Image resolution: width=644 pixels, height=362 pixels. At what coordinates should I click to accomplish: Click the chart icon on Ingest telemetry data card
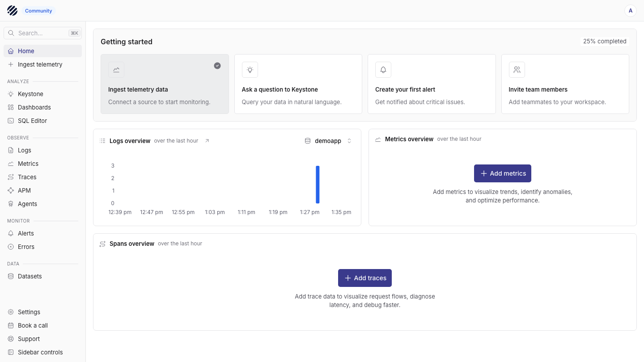pos(116,70)
